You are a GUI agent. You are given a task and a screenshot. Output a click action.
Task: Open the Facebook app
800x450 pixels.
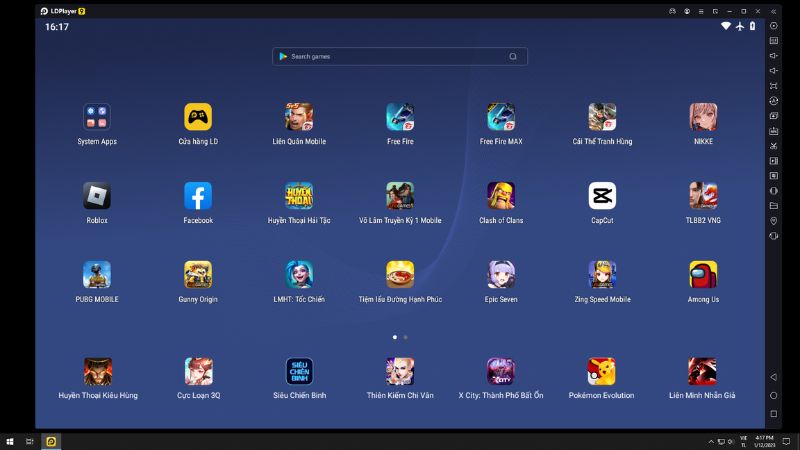tap(198, 196)
